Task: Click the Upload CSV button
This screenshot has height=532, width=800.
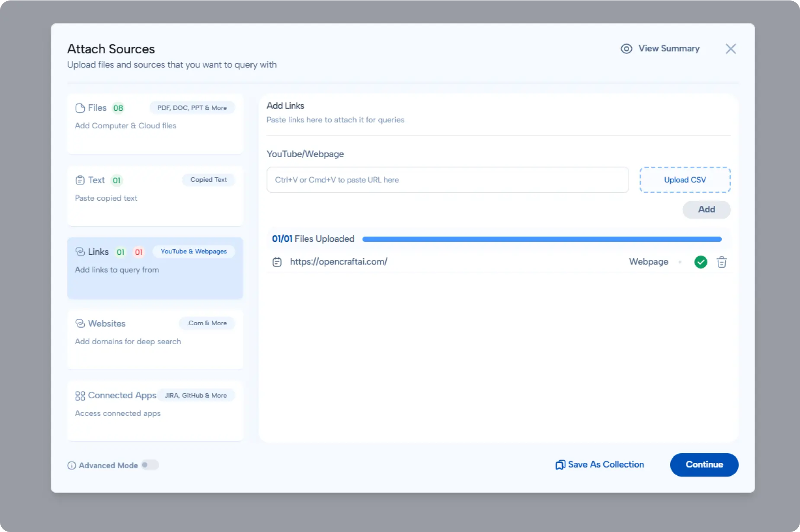Action: (x=685, y=179)
